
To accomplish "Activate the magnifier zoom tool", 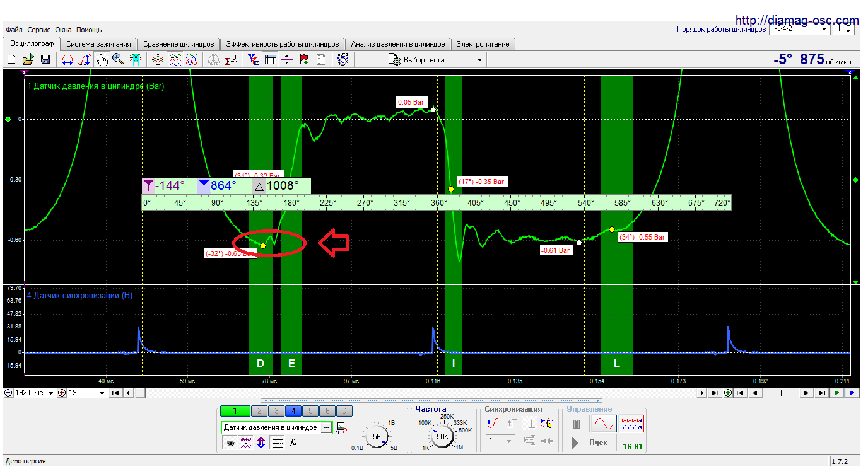I will pyautogui.click(x=118, y=59).
